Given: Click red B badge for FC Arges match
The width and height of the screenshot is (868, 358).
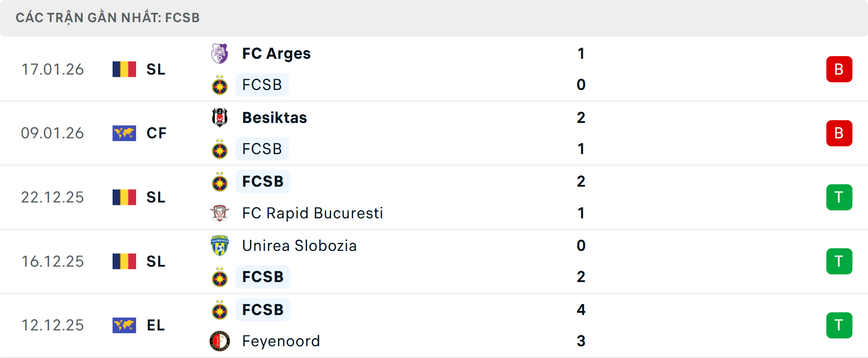Looking at the screenshot, I should [x=839, y=69].
